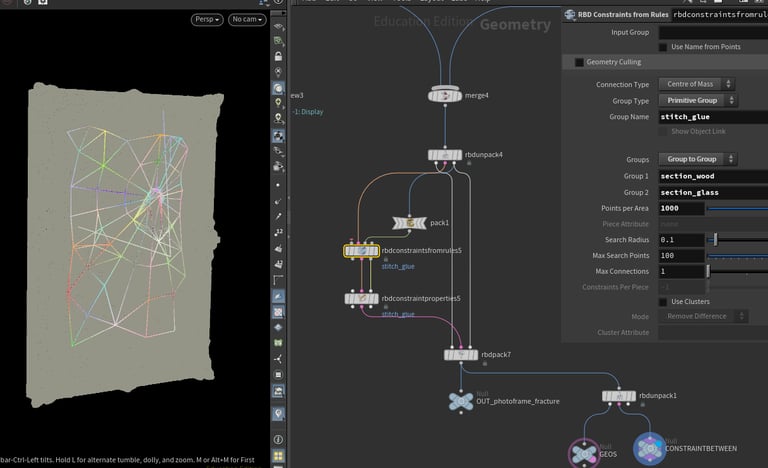768x468 pixels.
Task: Click the padlock icon in viewport sidebar
Action: click(278, 56)
